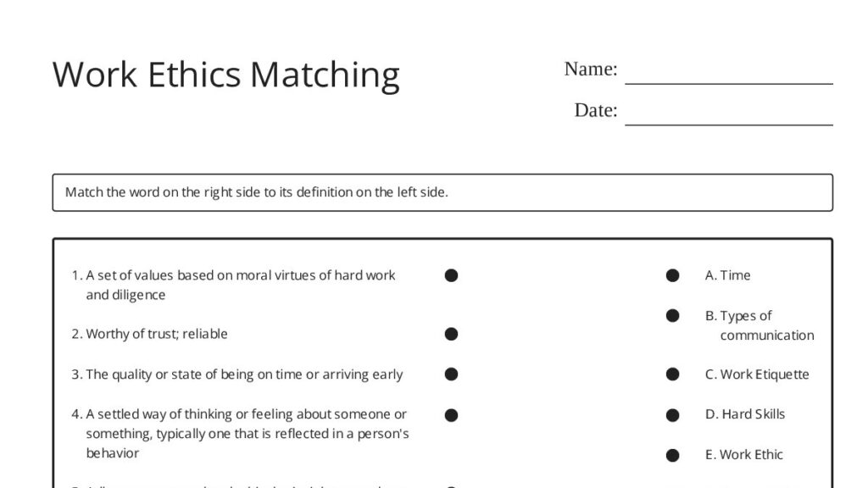
Task: Click the dot next to 'C. Work Etiquette'
Action: click(672, 374)
